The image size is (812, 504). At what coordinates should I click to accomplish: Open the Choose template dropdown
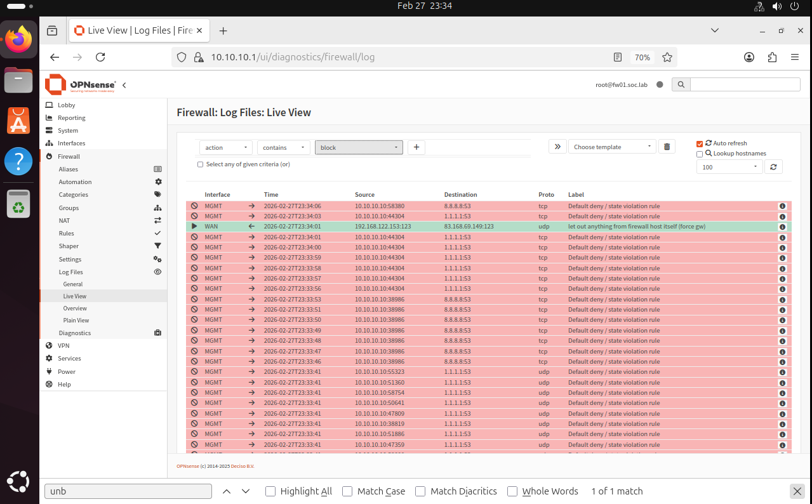click(611, 147)
